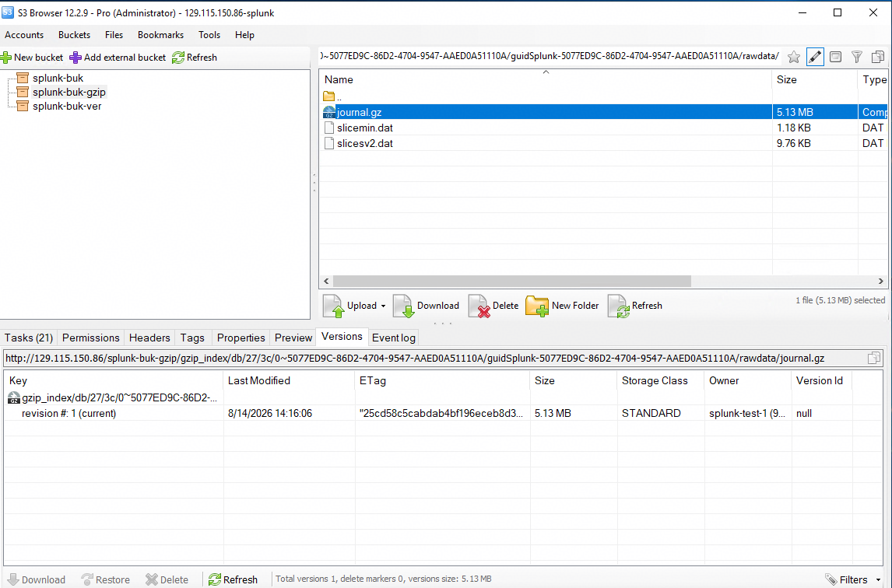Sort files by Size column

814,79
